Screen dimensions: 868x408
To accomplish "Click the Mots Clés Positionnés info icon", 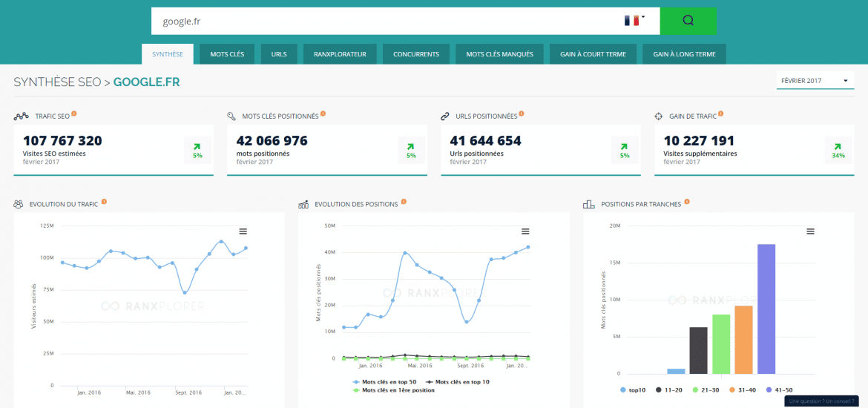I will tap(323, 114).
